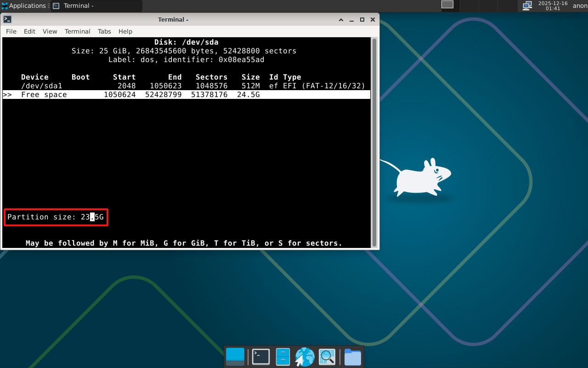Open the Application Finder magnifier icon
The width and height of the screenshot is (588, 368).
tap(327, 356)
